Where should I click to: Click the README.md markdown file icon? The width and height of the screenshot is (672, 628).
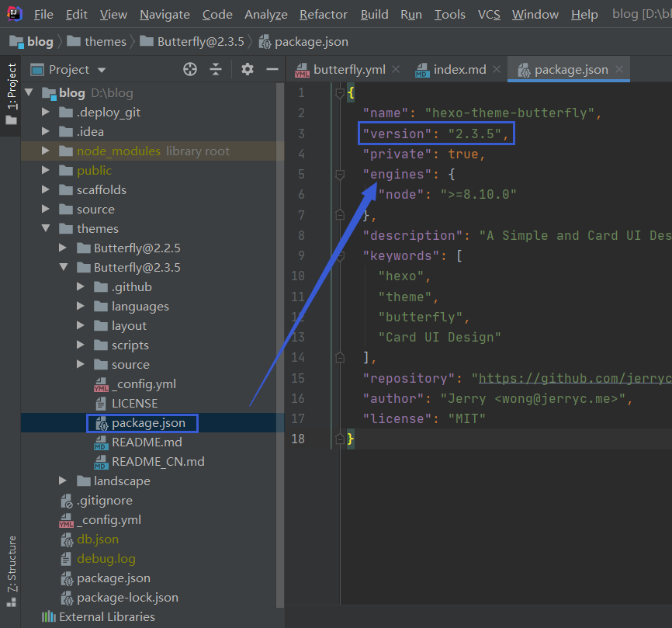click(101, 442)
